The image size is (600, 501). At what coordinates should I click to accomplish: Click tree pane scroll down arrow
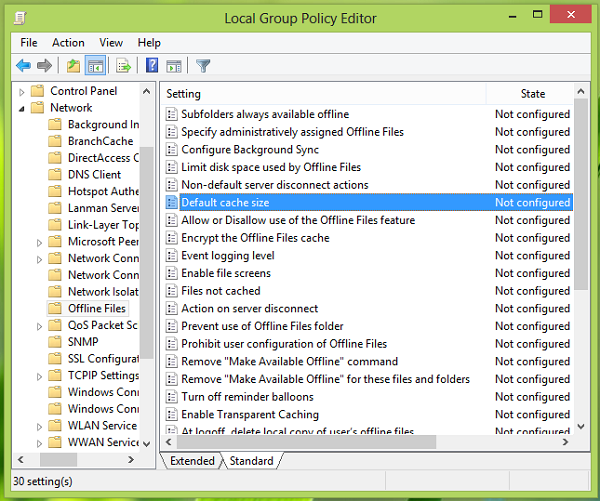[x=146, y=444]
